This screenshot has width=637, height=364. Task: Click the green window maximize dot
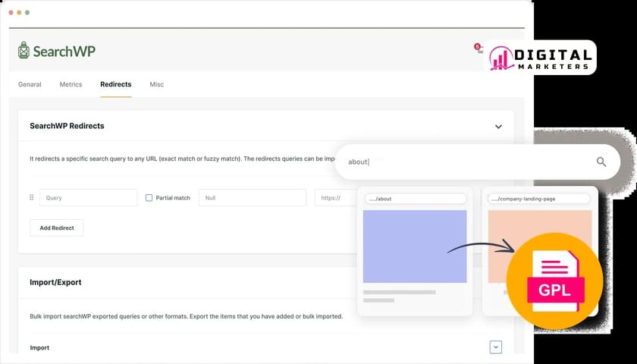28,13
